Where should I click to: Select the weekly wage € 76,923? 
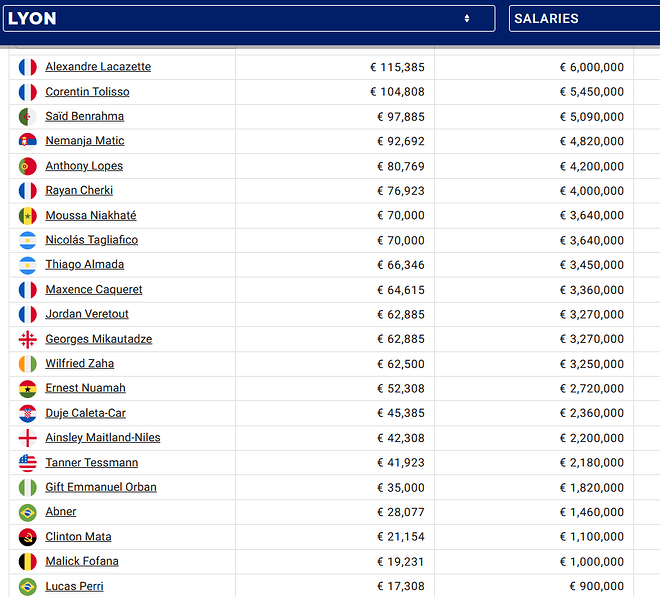click(x=401, y=191)
